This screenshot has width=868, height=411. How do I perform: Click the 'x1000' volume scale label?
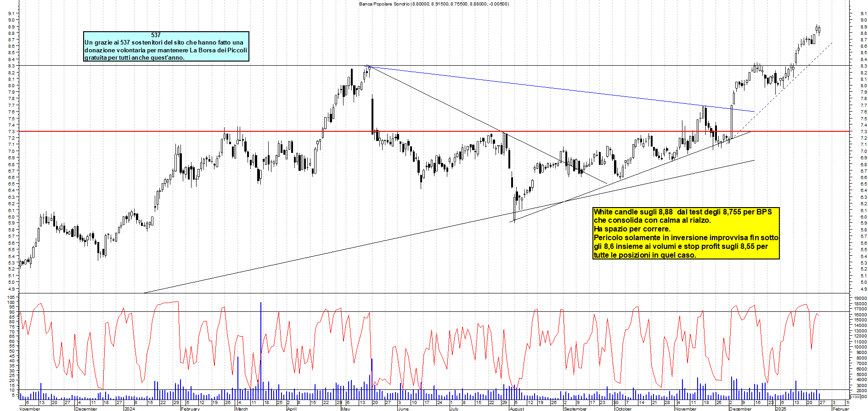tap(856, 397)
